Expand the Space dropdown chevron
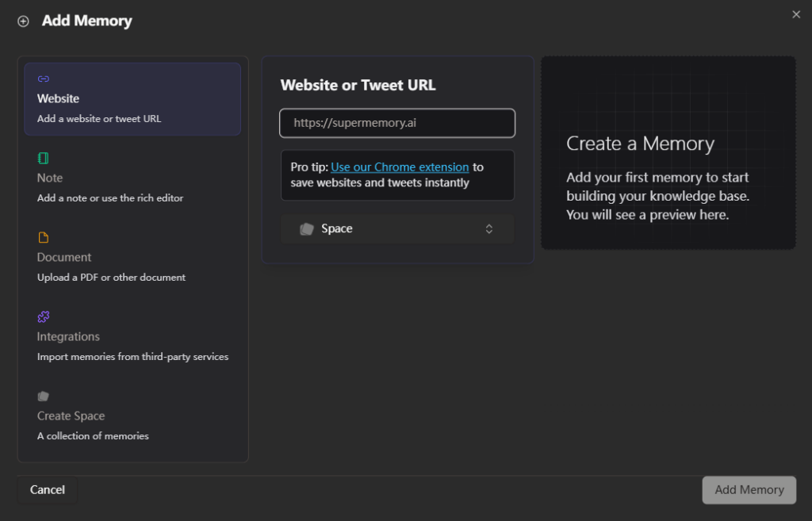 pos(489,228)
